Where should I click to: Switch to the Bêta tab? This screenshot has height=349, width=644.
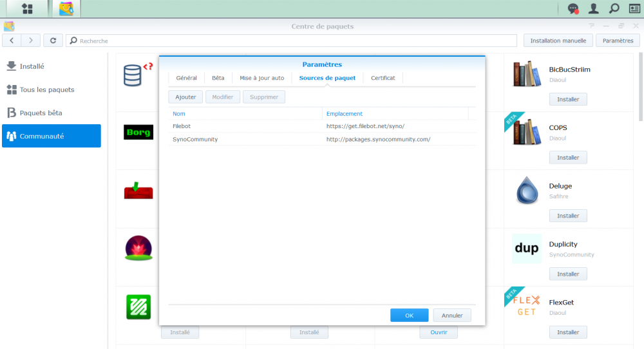click(x=218, y=78)
